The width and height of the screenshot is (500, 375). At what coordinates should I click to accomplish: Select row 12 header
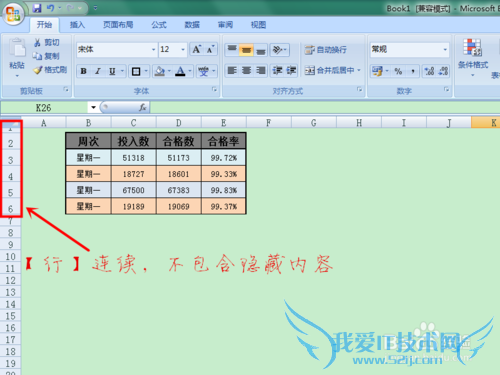[x=10, y=280]
